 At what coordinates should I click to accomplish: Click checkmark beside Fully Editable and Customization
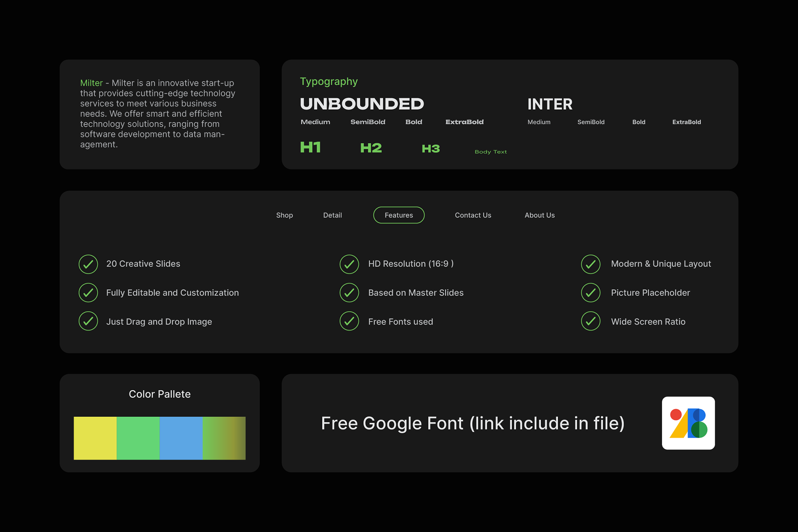pos(88,293)
